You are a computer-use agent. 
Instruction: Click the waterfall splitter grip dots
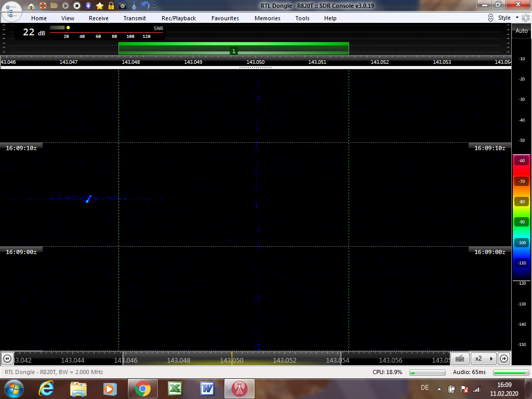pyautogui.click(x=256, y=68)
